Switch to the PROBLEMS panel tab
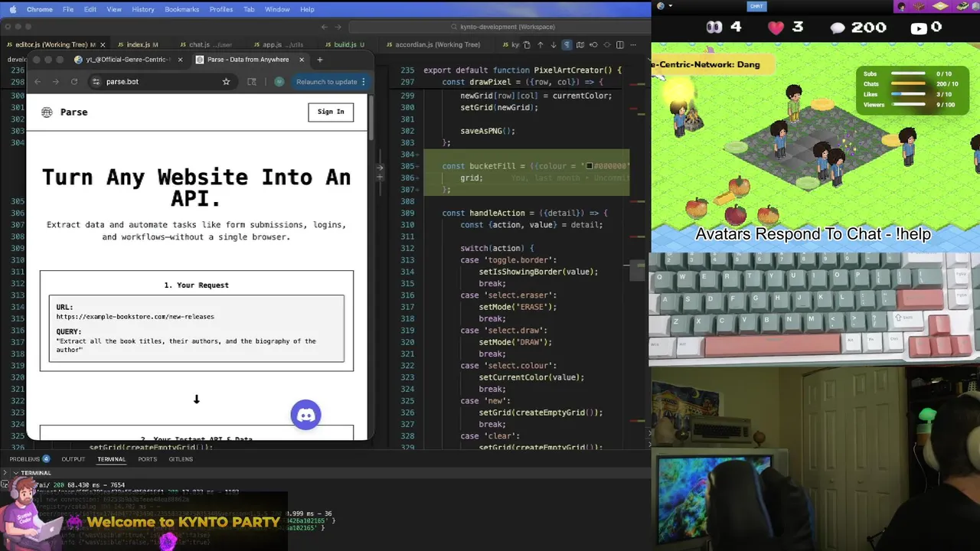Image resolution: width=980 pixels, height=551 pixels. [30, 459]
